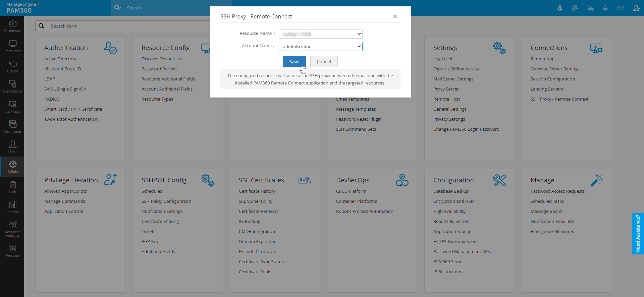This screenshot has height=297, width=644.
Task: Open Connections in the left sidebar
Action: pos(12,86)
